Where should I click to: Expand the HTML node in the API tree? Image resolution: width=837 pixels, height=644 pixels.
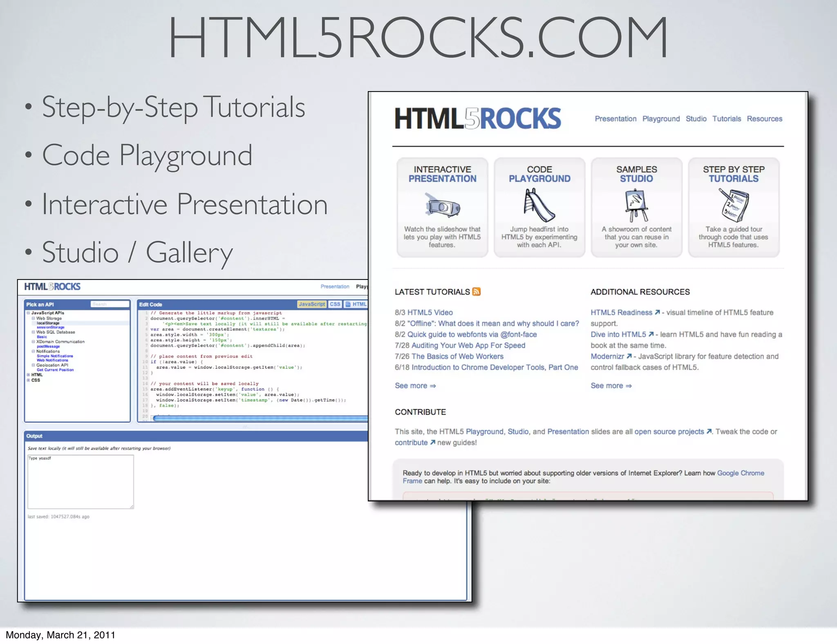(28, 375)
